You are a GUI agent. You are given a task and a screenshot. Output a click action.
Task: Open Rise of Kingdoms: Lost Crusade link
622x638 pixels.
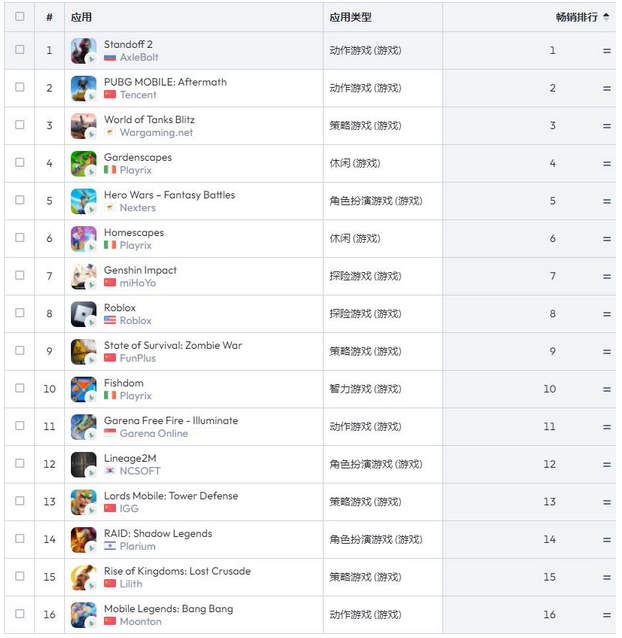coord(177,571)
